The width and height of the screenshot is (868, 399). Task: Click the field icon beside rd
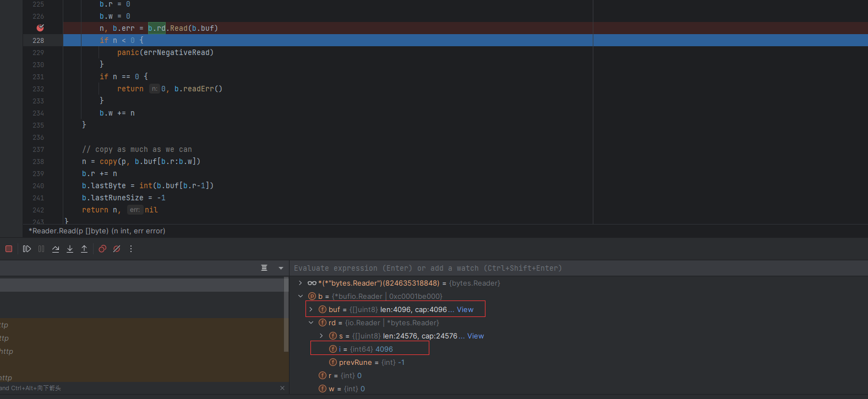pos(323,323)
